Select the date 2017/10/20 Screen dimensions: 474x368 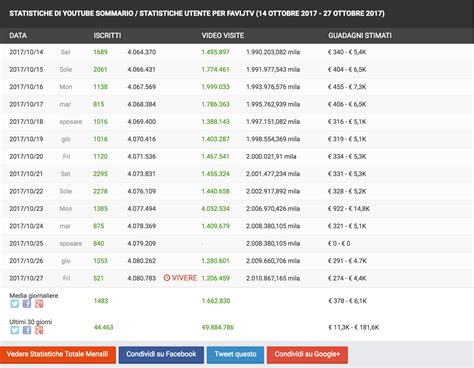26,156
